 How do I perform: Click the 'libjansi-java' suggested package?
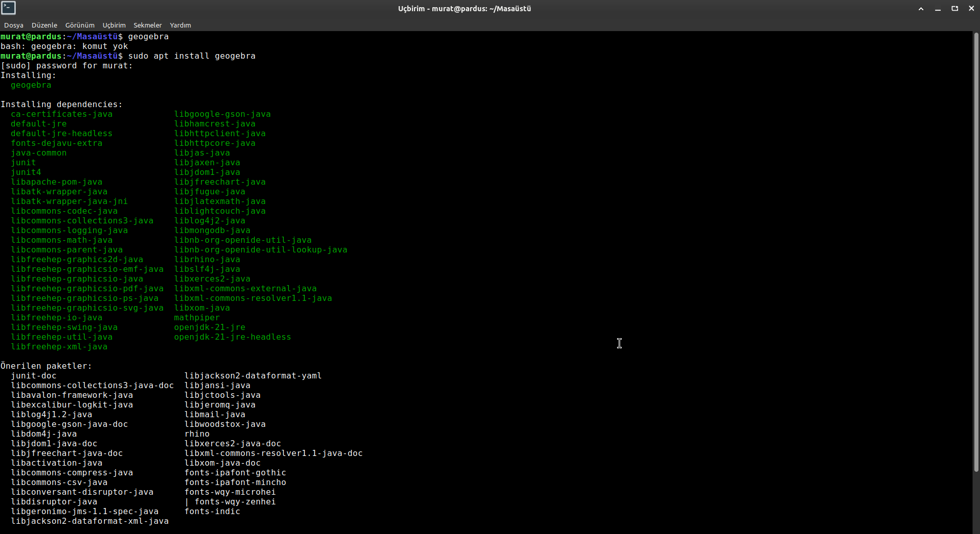pyautogui.click(x=217, y=386)
